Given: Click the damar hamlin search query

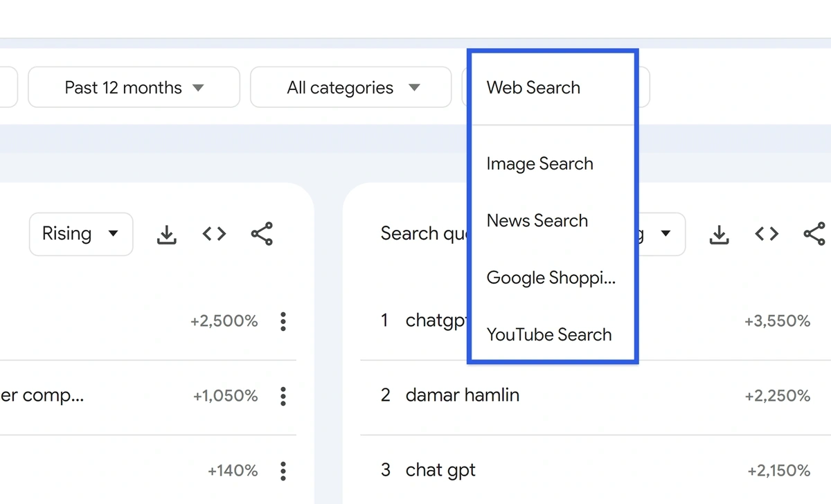Looking at the screenshot, I should coord(463,395).
